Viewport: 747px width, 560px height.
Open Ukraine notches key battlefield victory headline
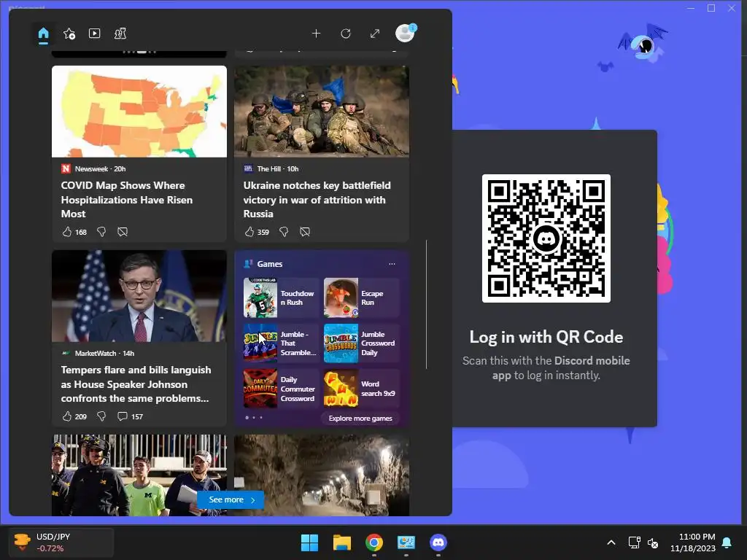click(317, 200)
